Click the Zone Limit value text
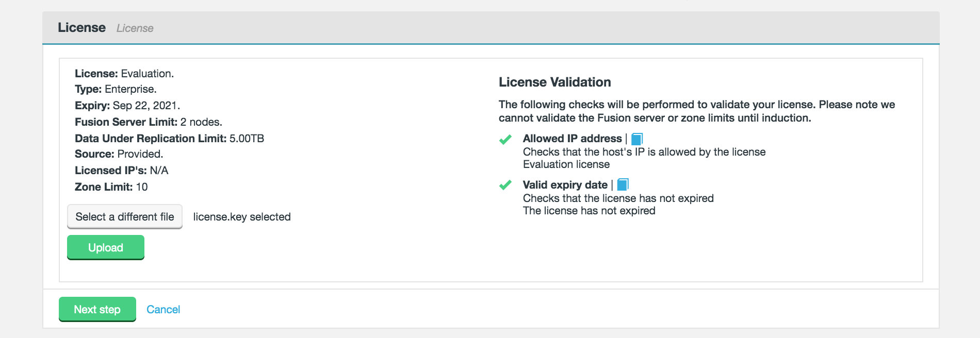This screenshot has height=338, width=980. coord(143,187)
